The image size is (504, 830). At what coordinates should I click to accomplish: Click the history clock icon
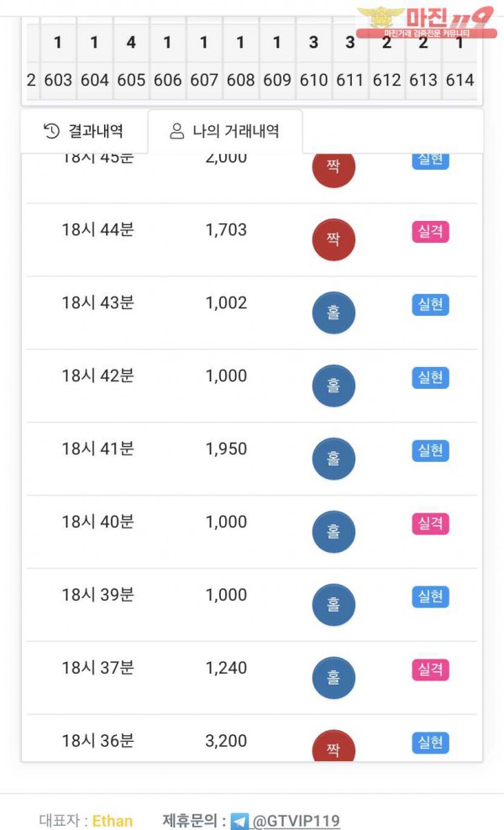pyautogui.click(x=52, y=131)
